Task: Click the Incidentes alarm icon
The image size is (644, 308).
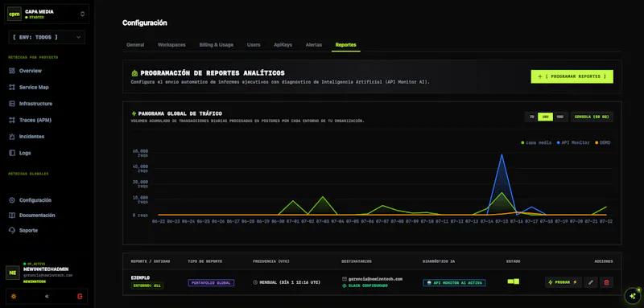Action: 12,137
